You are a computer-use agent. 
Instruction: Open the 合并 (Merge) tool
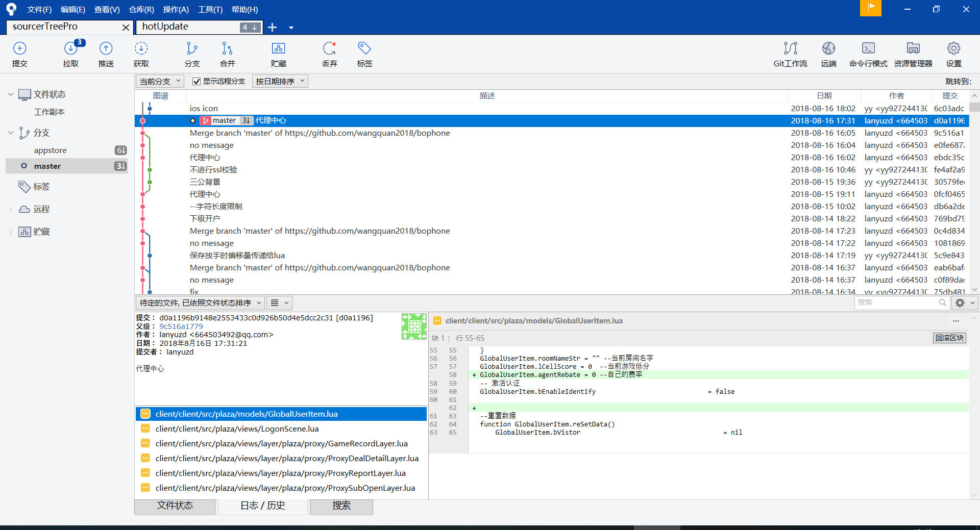click(227, 54)
